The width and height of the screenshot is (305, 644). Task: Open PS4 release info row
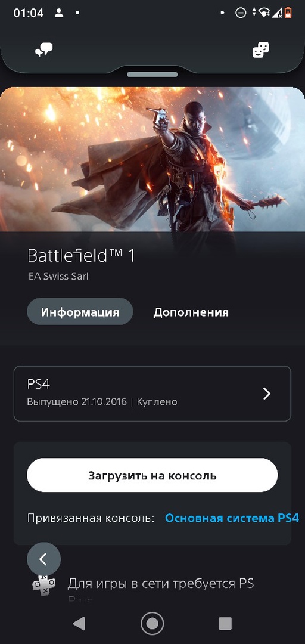point(152,394)
